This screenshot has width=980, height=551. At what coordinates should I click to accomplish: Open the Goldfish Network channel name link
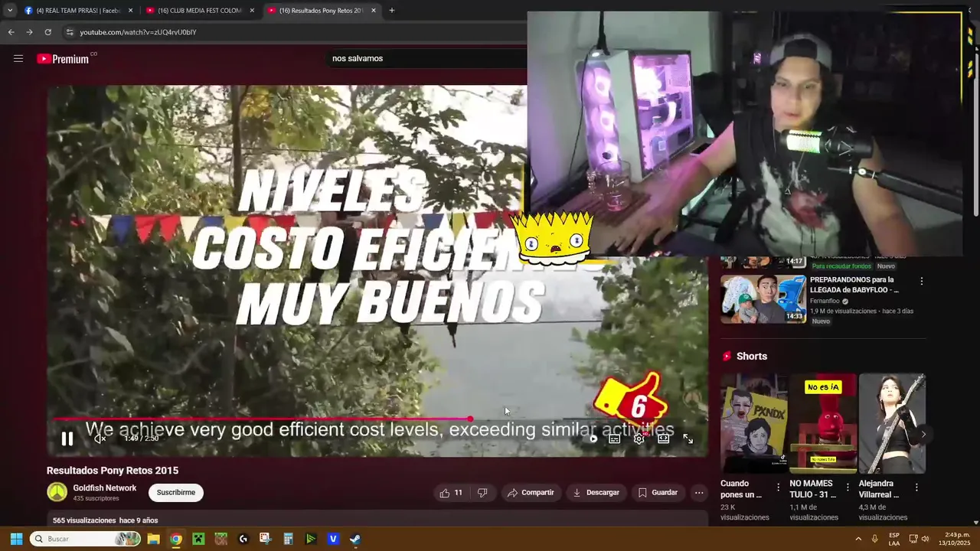click(x=104, y=488)
